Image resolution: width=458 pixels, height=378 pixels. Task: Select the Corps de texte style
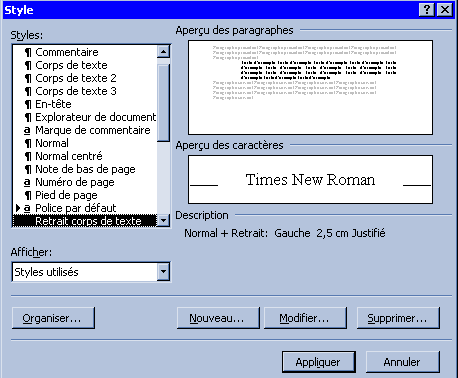85,65
